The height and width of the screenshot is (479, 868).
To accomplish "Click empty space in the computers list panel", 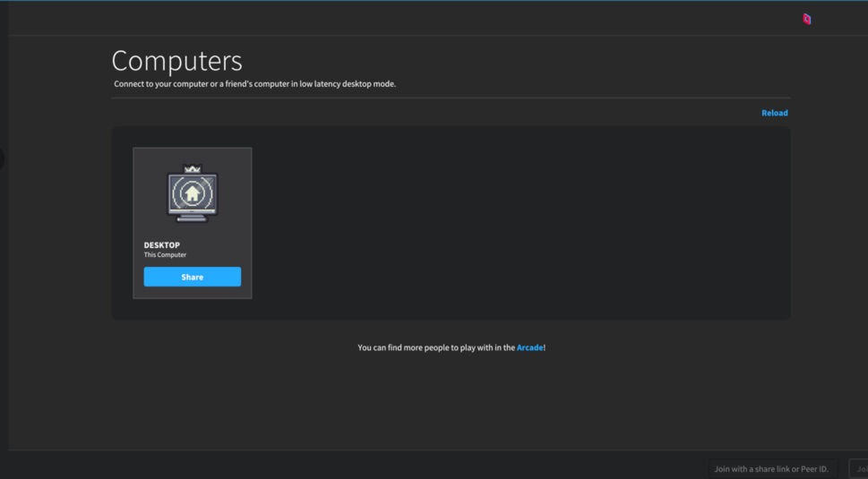I will click(520, 224).
